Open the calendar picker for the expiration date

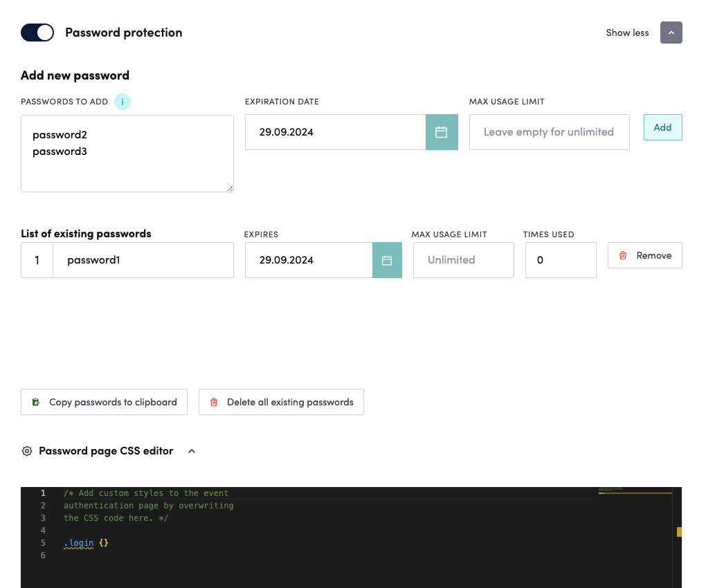442,131
